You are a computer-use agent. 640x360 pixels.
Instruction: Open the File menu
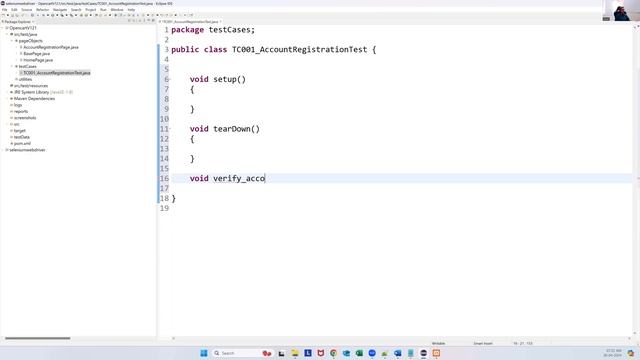(4, 9)
